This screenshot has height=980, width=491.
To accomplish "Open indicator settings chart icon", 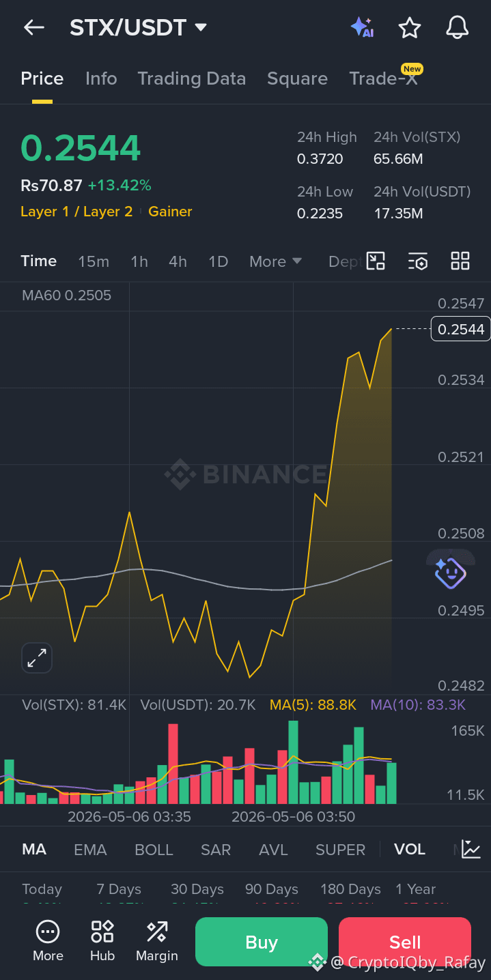I will 471,849.
